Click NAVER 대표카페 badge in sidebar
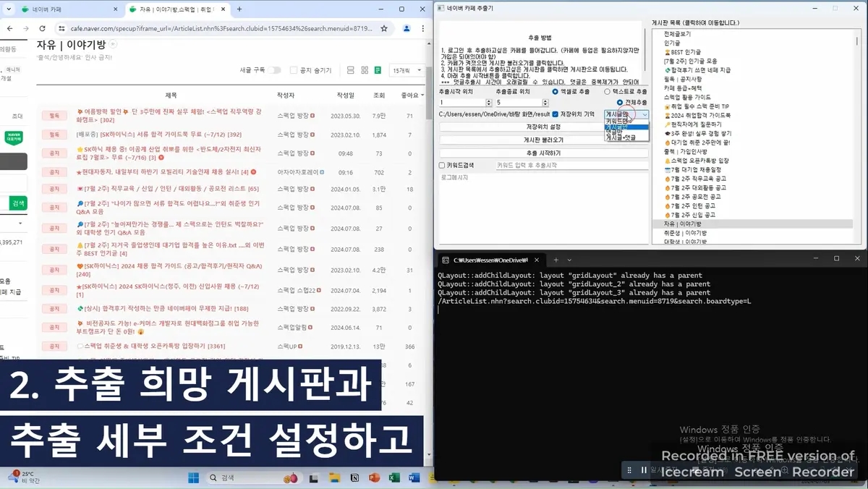The image size is (868, 489). [x=13, y=137]
